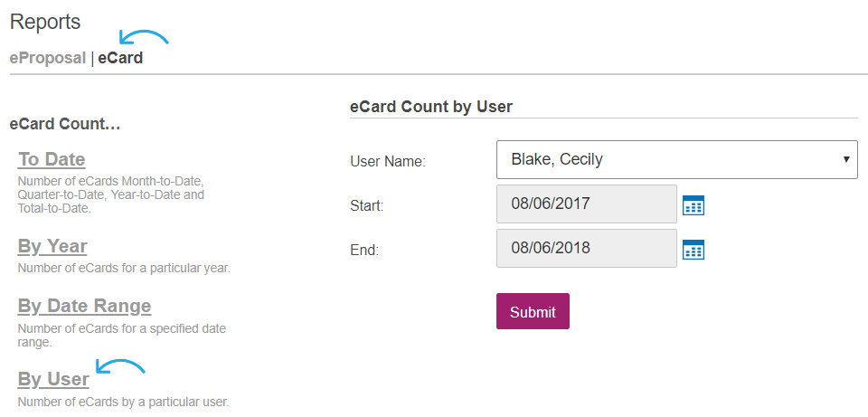Select the eCard reports tab

(x=120, y=58)
